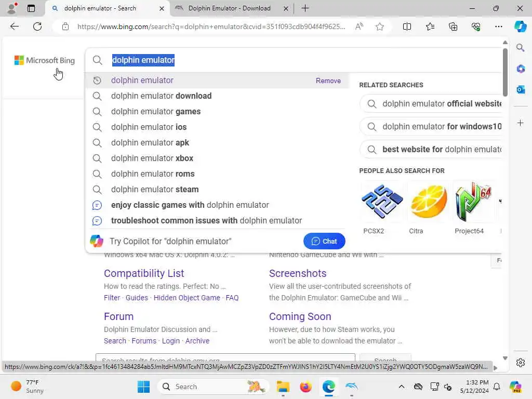The height and width of the screenshot is (399, 532).
Task: Open sidebar settings gear
Action: tap(520, 363)
